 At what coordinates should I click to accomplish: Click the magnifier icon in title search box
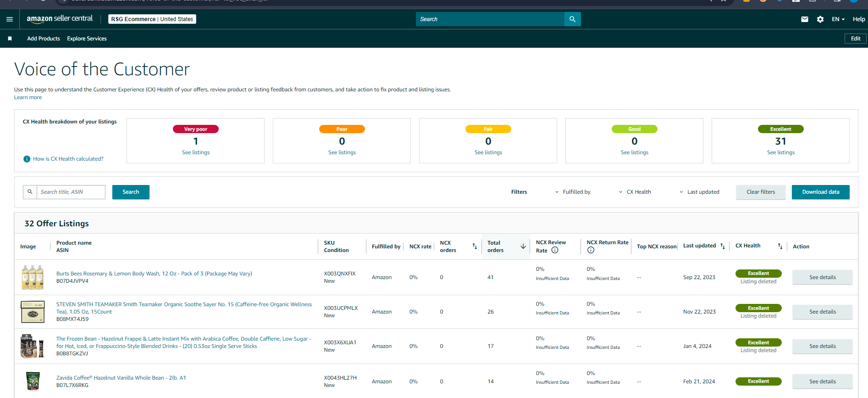coord(30,192)
